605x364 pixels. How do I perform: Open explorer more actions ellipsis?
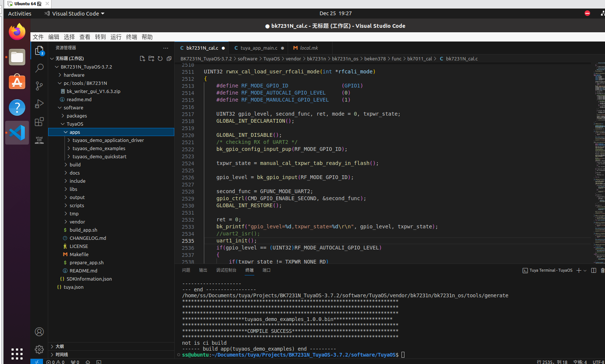(166, 48)
